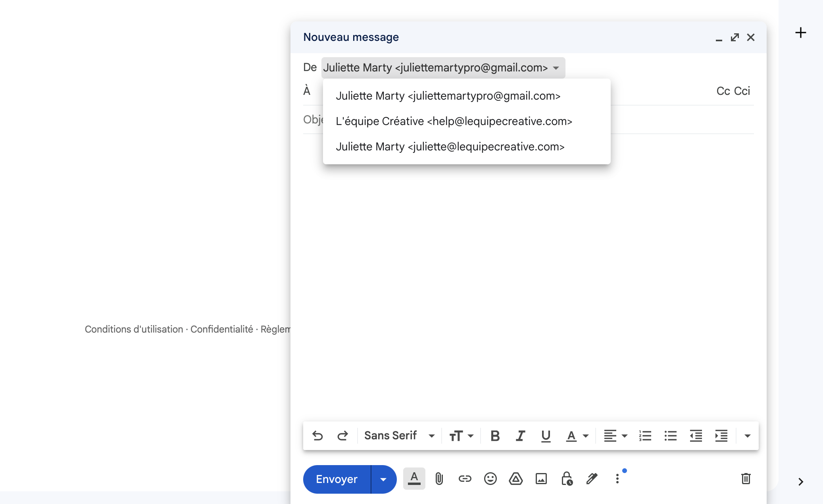Insert a link using the chain icon

[465, 479]
